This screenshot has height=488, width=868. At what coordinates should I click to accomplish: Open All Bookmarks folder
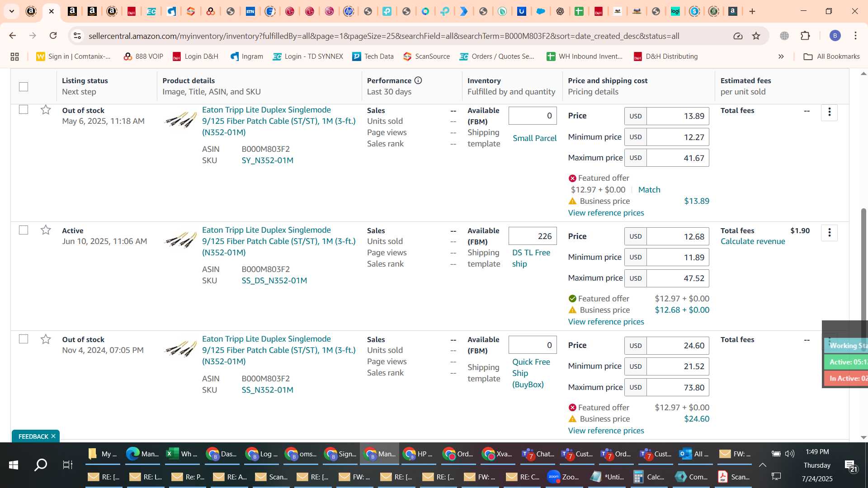(832, 56)
